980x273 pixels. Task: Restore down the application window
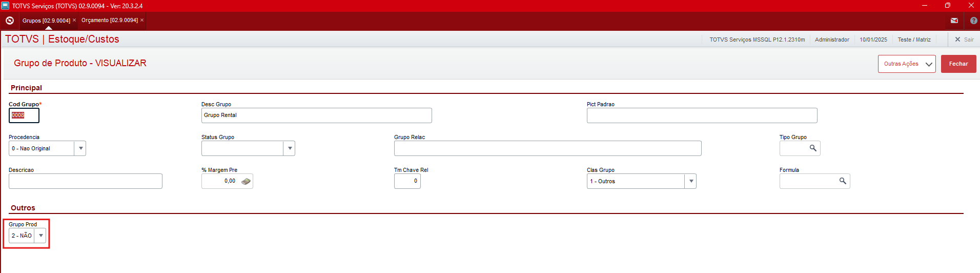point(948,6)
